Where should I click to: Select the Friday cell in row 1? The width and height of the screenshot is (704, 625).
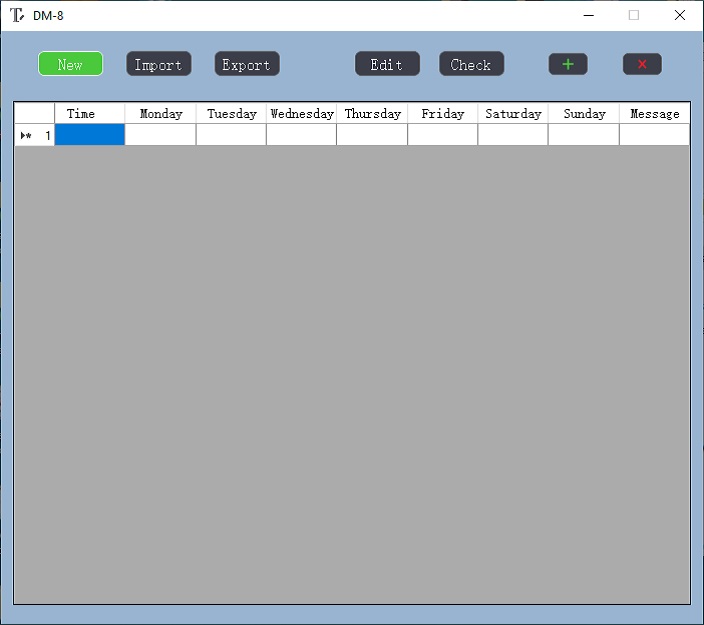pos(442,135)
